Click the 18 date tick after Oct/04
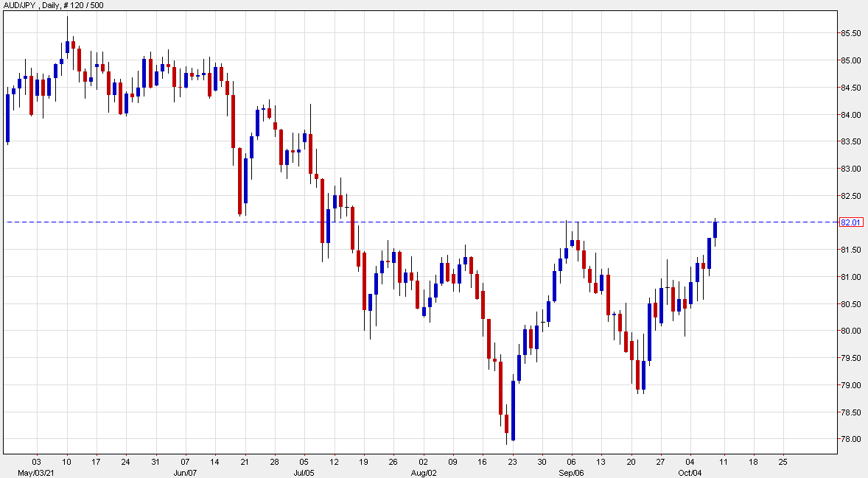Viewport: 868px width, 478px height. [753, 462]
